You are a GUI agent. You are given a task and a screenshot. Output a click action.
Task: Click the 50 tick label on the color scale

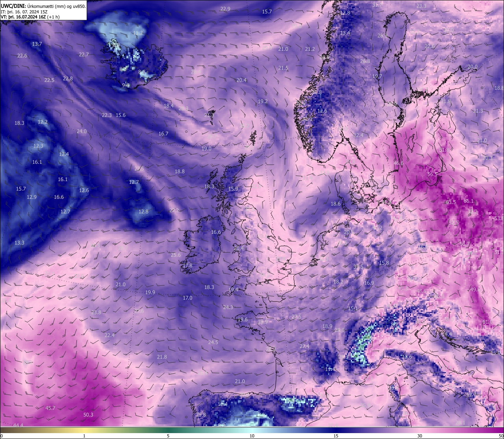501,436
